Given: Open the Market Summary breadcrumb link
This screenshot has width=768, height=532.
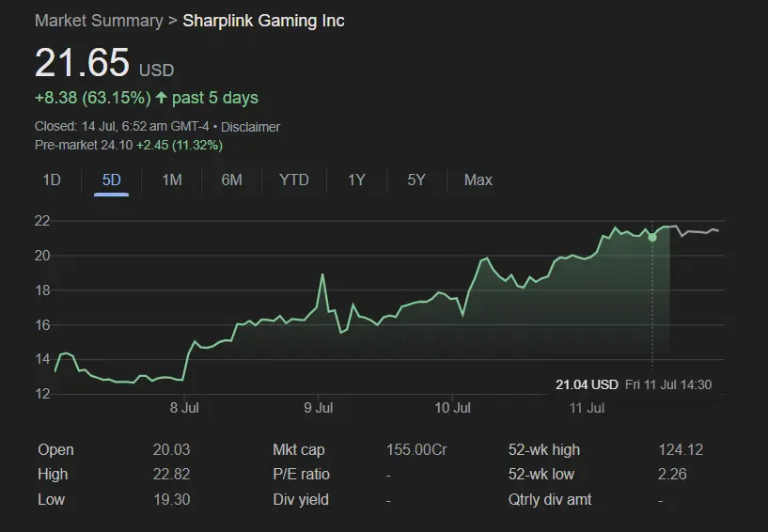Looking at the screenshot, I should coord(99,21).
